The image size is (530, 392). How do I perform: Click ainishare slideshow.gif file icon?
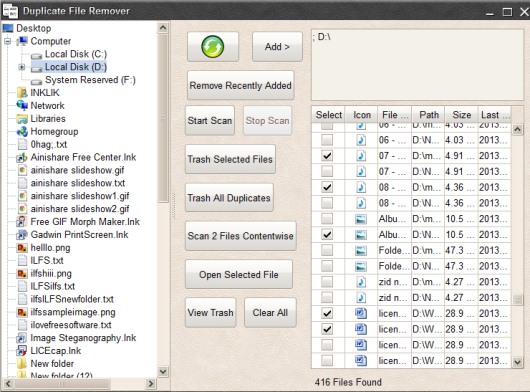[22, 170]
